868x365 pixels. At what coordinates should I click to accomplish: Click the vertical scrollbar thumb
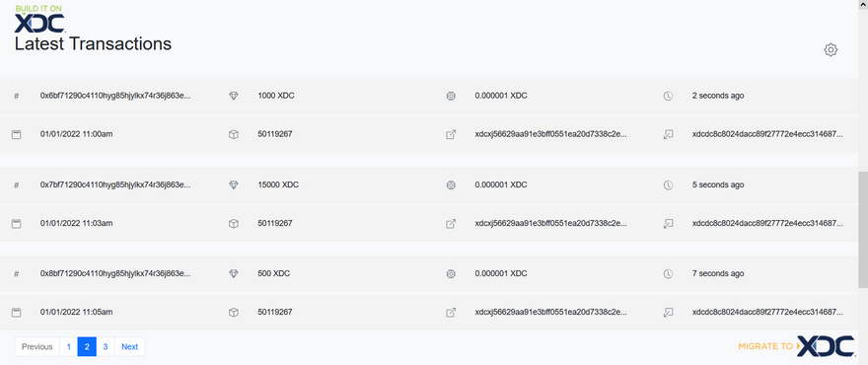863,230
